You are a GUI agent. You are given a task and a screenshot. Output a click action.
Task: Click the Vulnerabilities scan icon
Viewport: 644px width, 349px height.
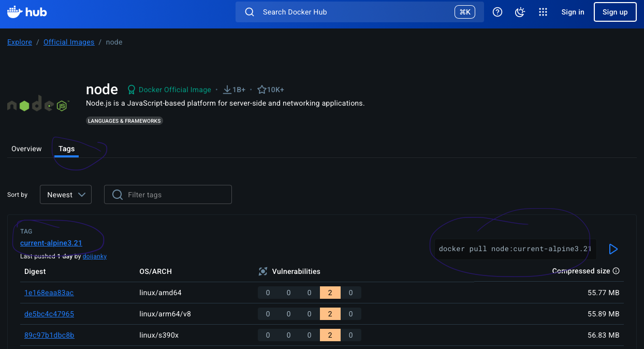click(x=263, y=271)
